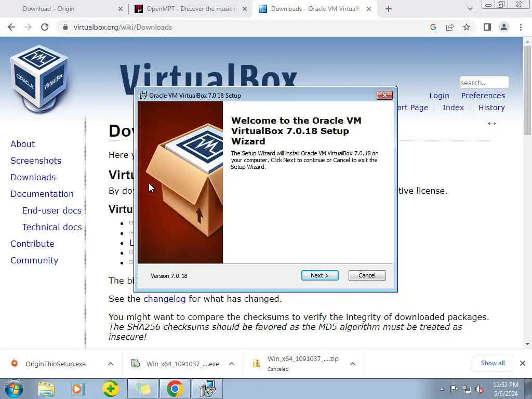Open About in the sidebar

[x=23, y=144]
